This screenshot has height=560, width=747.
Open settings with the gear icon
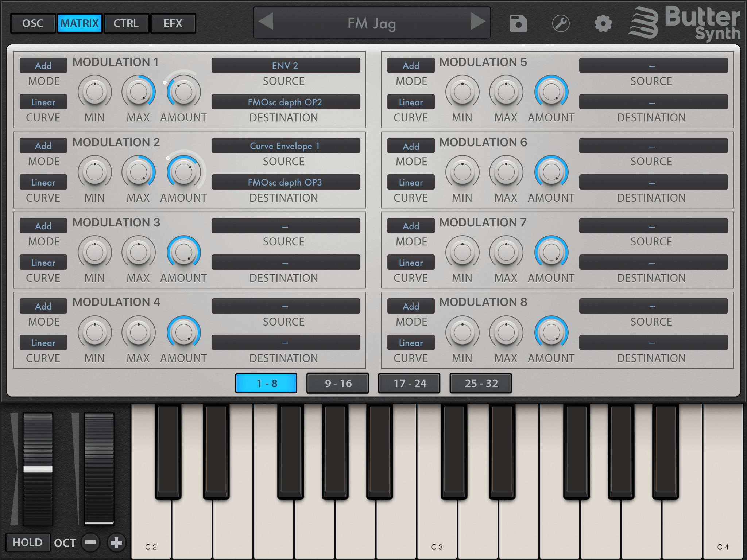tap(603, 24)
